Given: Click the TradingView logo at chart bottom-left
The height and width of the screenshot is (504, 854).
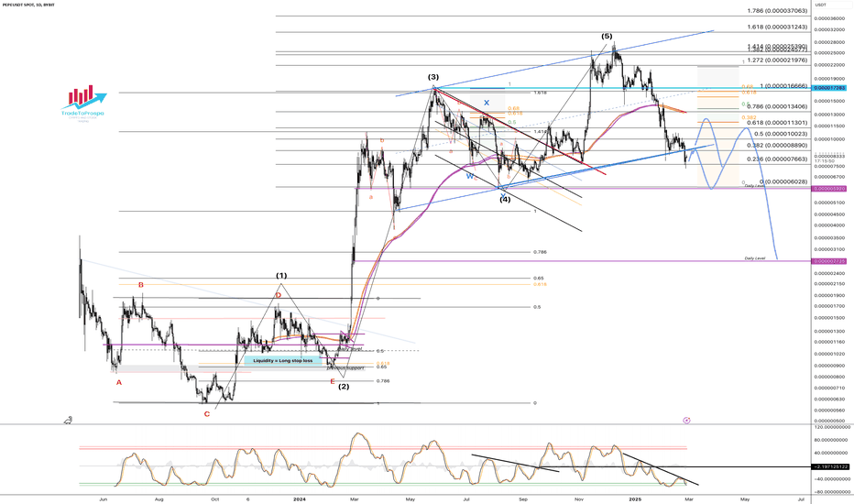Looking at the screenshot, I should click(69, 420).
